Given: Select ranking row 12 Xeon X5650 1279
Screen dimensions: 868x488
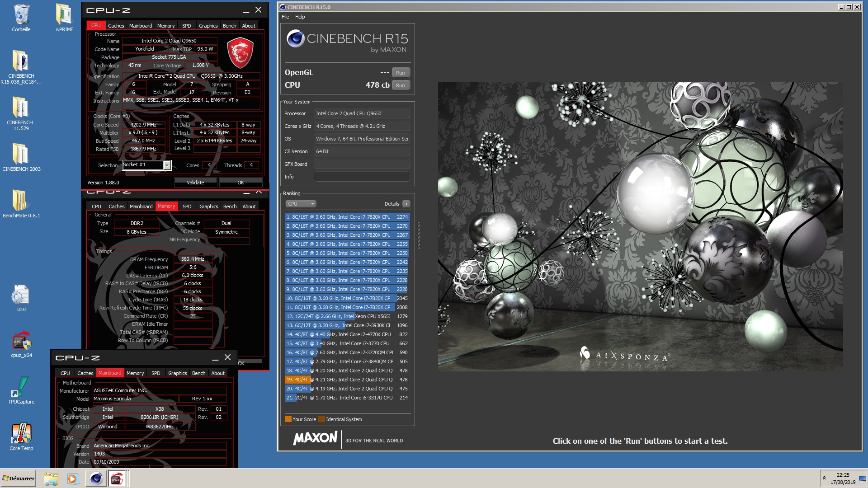Looking at the screenshot, I should (347, 316).
